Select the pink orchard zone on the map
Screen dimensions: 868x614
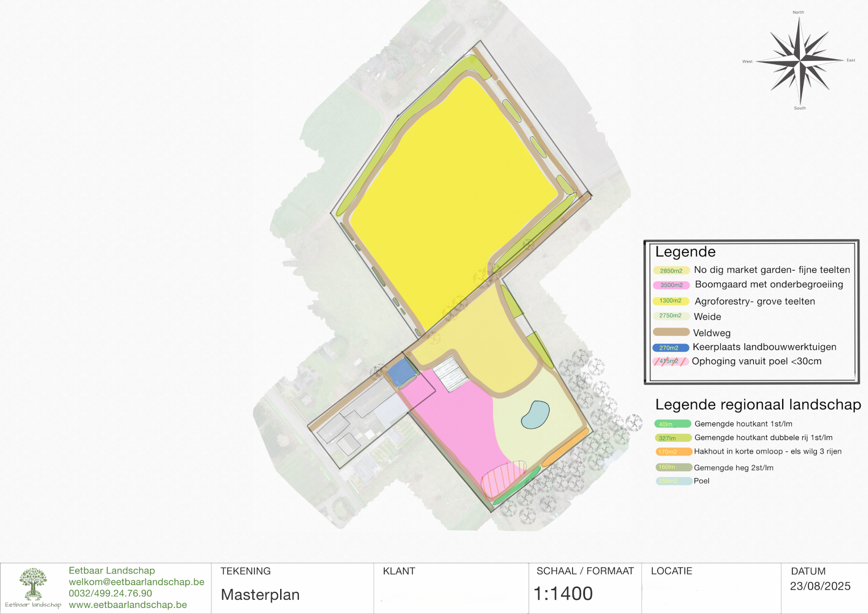455,421
